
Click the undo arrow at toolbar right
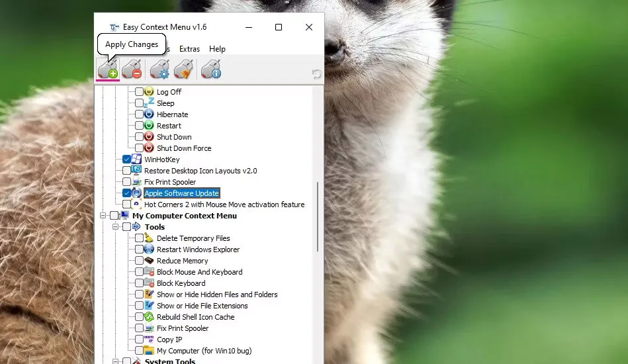coord(316,74)
